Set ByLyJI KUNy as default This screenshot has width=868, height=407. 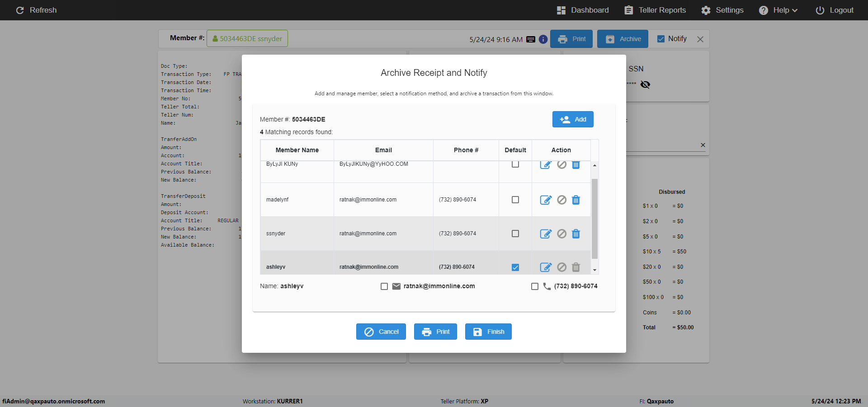[x=515, y=164]
